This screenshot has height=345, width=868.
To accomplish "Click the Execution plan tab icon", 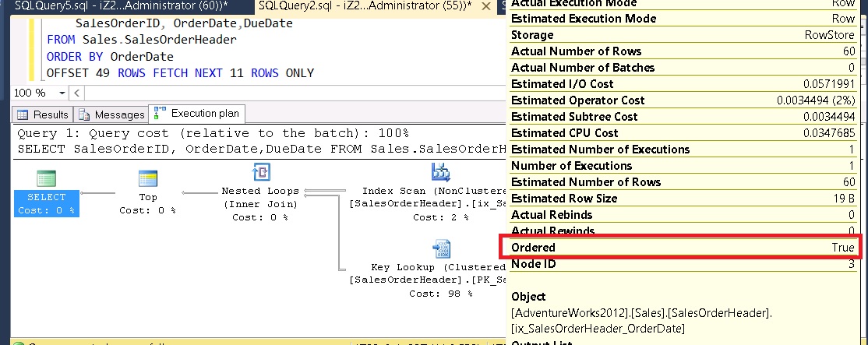I will 160,113.
